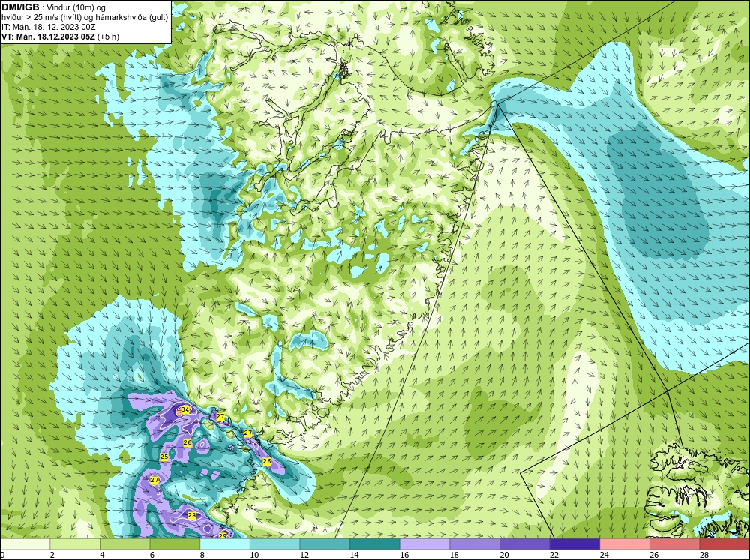Click the yellow gust marker labeled 29
The width and height of the screenshot is (750, 560).
coord(223,535)
